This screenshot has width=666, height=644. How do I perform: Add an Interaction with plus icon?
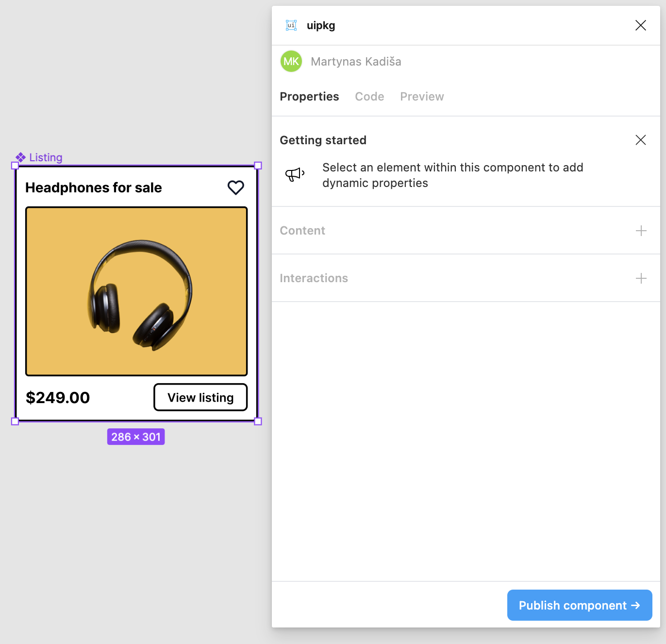pyautogui.click(x=641, y=278)
